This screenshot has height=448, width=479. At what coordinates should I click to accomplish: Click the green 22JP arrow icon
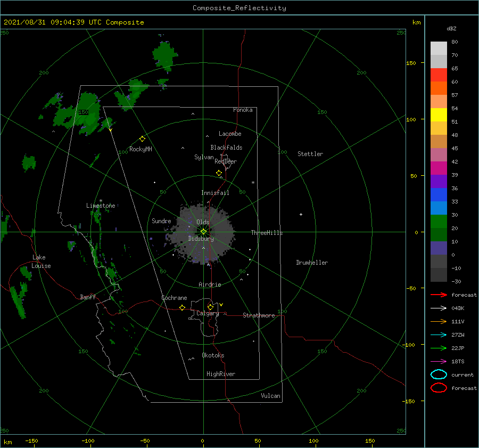[439, 348]
